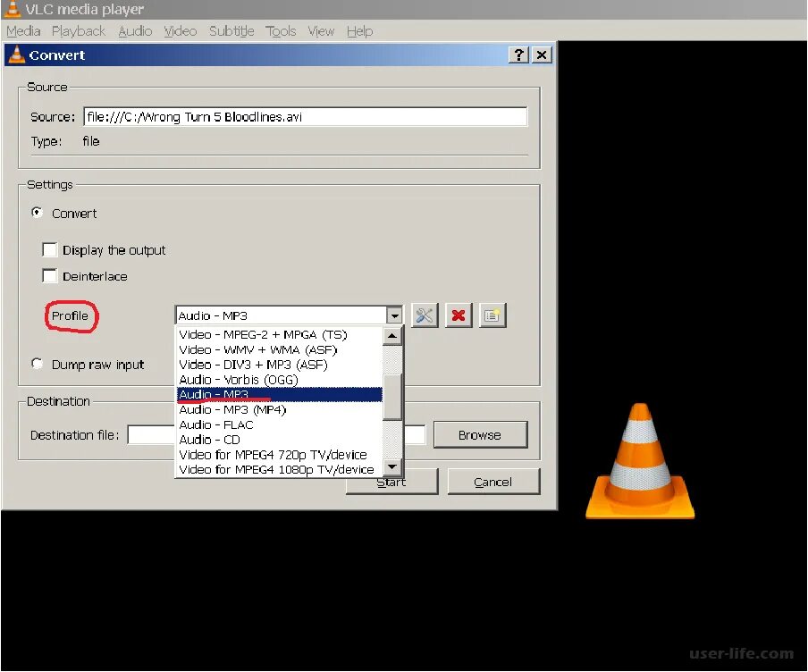The image size is (808, 672).
Task: Open the Help menu
Action: click(359, 31)
